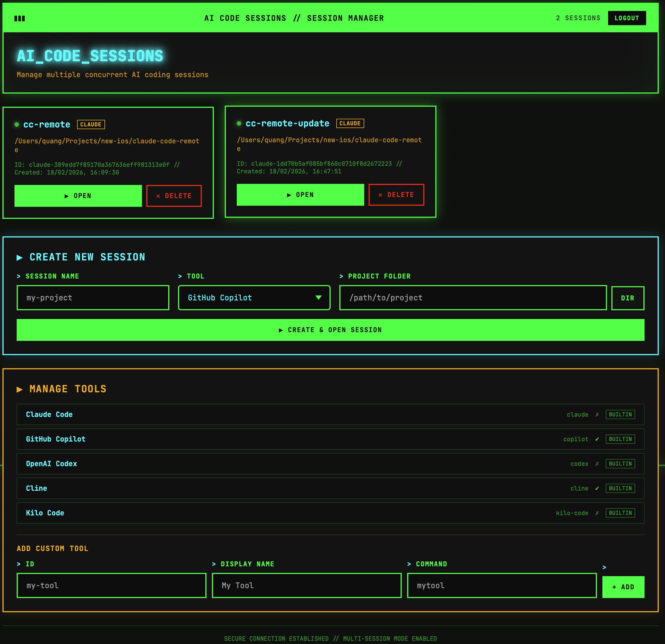Select the cc-remote-update session title
The image size is (665, 644).
tap(287, 124)
